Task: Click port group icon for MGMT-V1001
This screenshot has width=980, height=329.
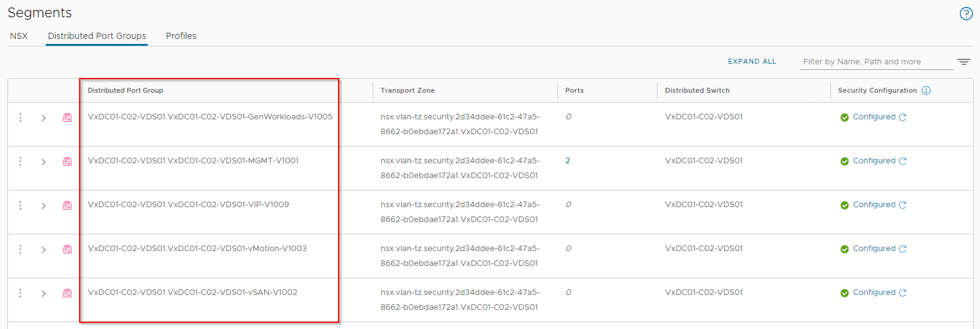Action: (x=67, y=161)
